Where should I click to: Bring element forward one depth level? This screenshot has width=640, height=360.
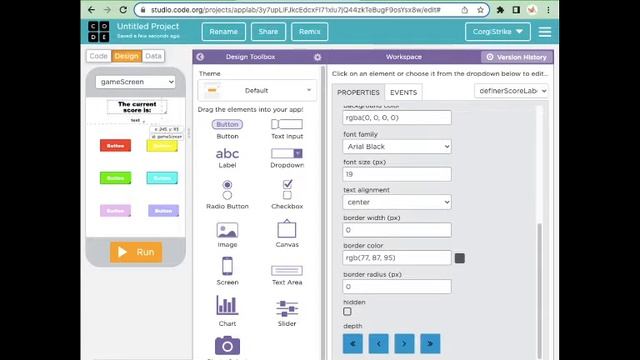(404, 344)
